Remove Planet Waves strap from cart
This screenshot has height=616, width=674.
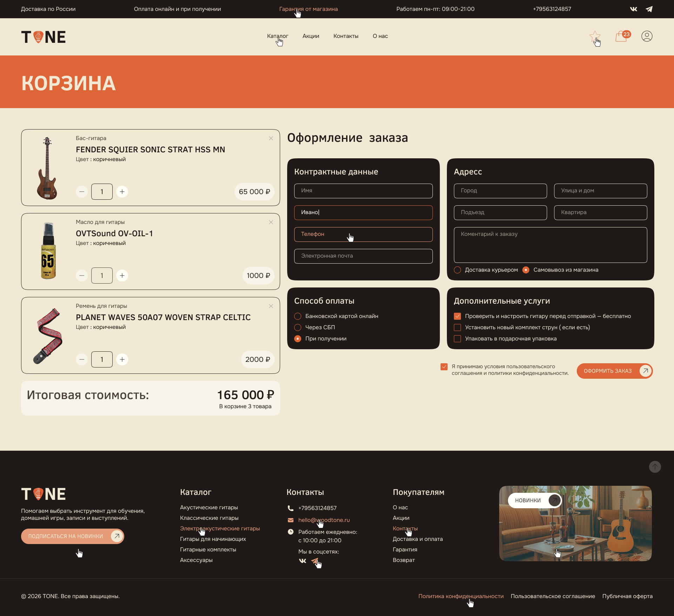point(271,306)
